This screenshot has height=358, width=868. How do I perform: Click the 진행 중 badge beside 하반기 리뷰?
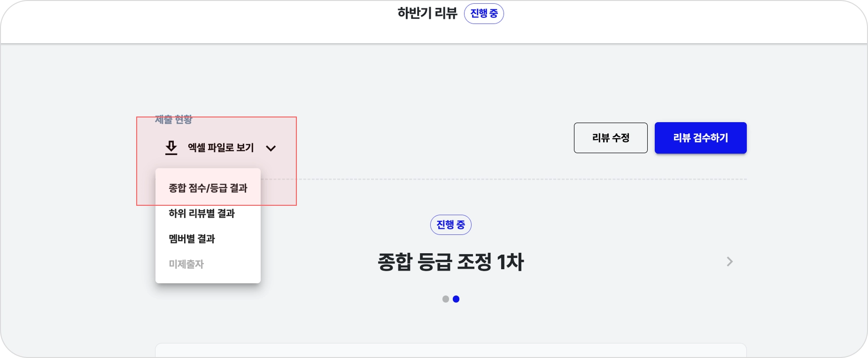pos(484,14)
